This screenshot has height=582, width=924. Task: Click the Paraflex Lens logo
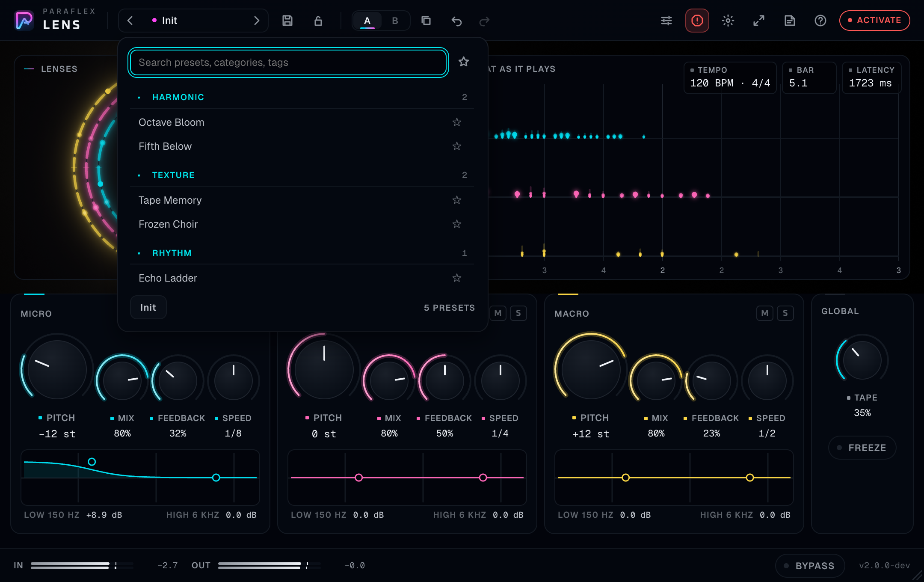click(24, 21)
